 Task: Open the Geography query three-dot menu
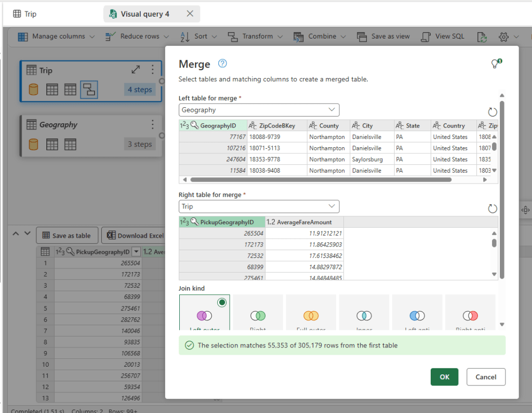(152, 124)
